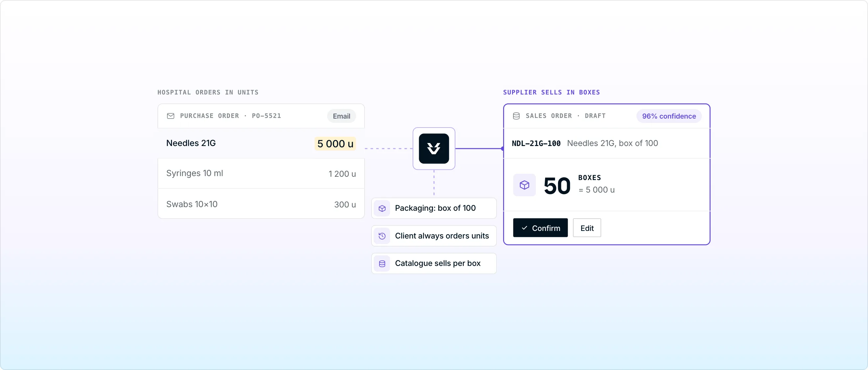Click Catalogue sells per box text

pyautogui.click(x=437, y=263)
